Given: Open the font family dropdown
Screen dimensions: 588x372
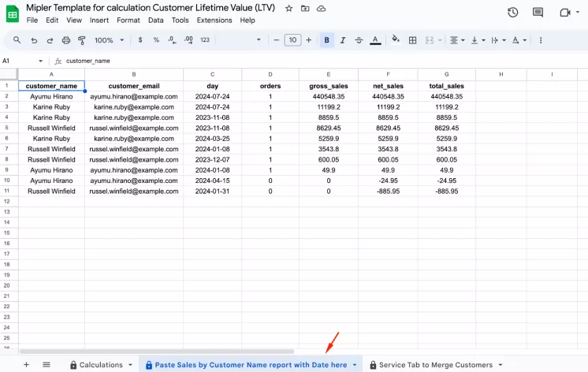Looking at the screenshot, I should tap(240, 39).
